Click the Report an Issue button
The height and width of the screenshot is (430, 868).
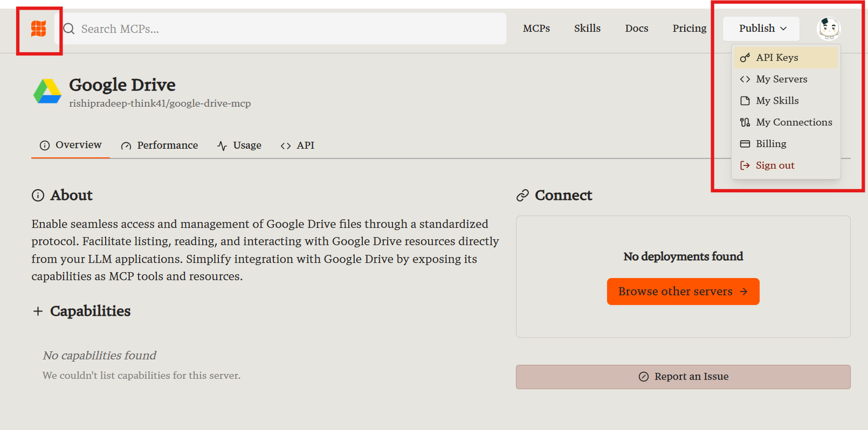point(683,377)
